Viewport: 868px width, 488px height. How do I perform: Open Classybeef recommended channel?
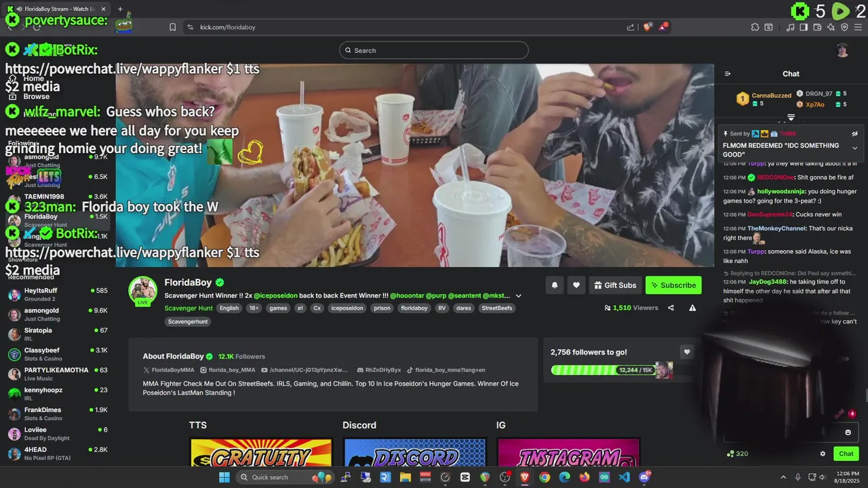click(x=58, y=354)
